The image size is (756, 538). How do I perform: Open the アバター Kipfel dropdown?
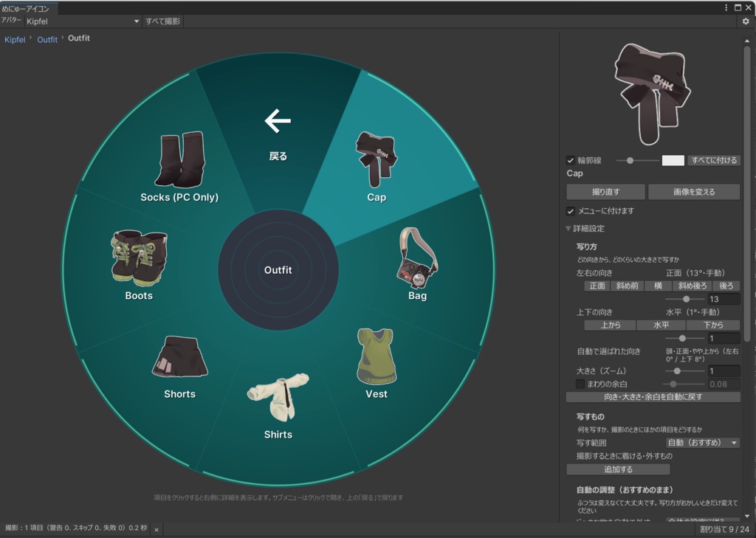tap(83, 21)
